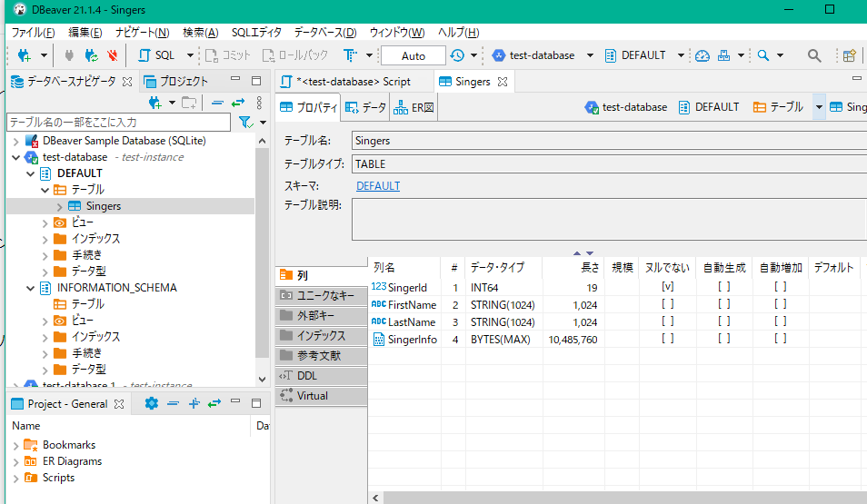Click the rollback (ロールバック) toolbar button
867x504 pixels.
[295, 55]
